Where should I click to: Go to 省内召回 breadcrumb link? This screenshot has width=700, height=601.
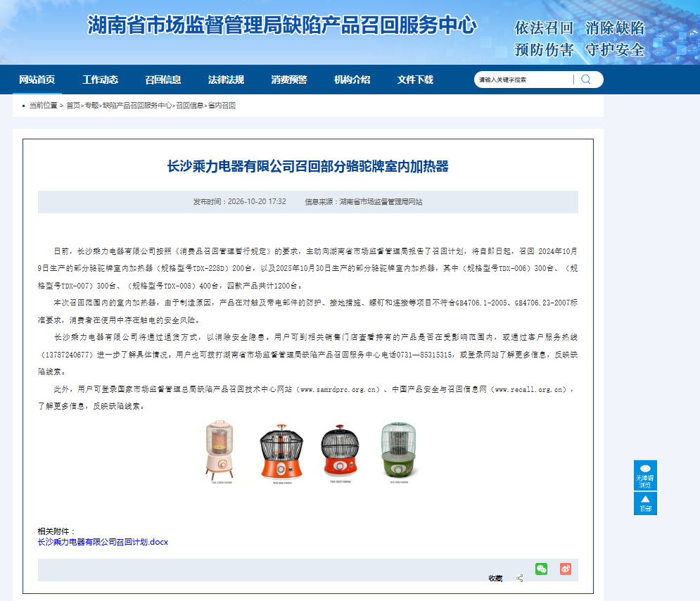coord(222,106)
